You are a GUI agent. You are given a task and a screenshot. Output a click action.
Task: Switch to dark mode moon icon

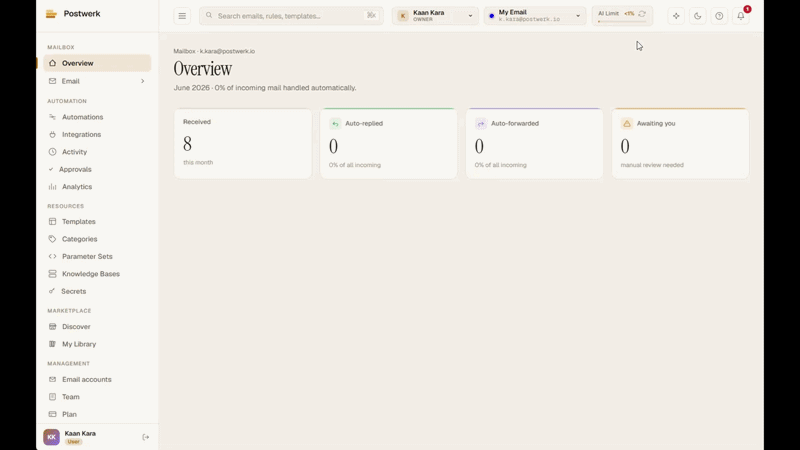tap(697, 16)
